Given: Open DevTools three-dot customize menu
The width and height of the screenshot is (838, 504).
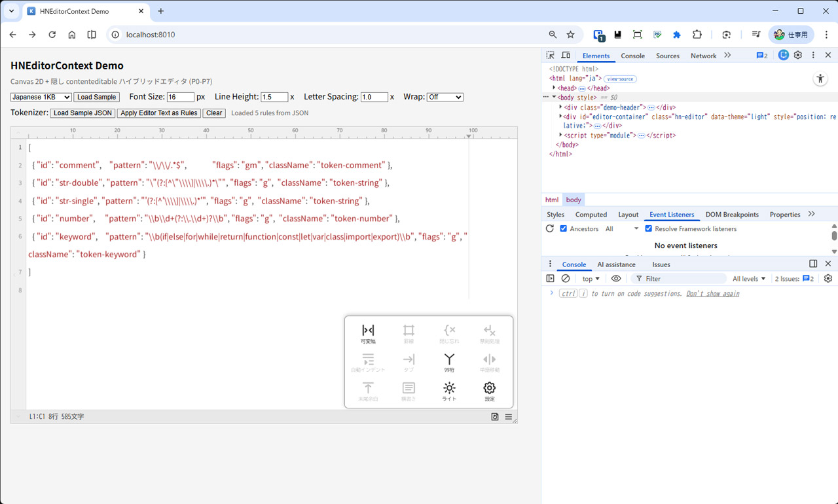Looking at the screenshot, I should 813,56.
